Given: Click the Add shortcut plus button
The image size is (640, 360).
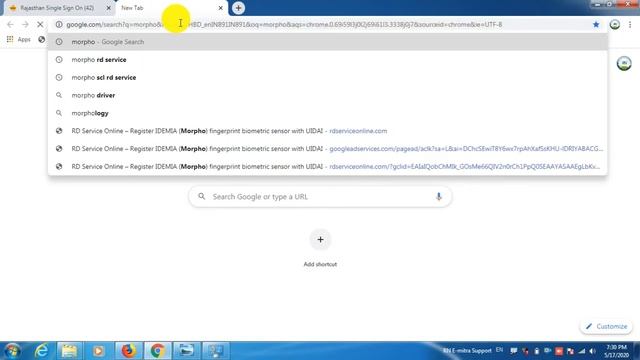Looking at the screenshot, I should click(x=320, y=240).
